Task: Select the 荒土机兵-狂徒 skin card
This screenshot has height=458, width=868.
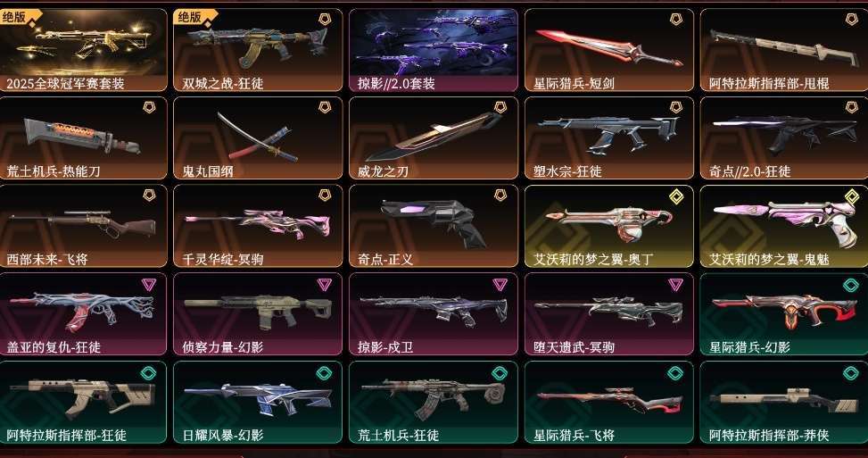Action: coord(434,403)
